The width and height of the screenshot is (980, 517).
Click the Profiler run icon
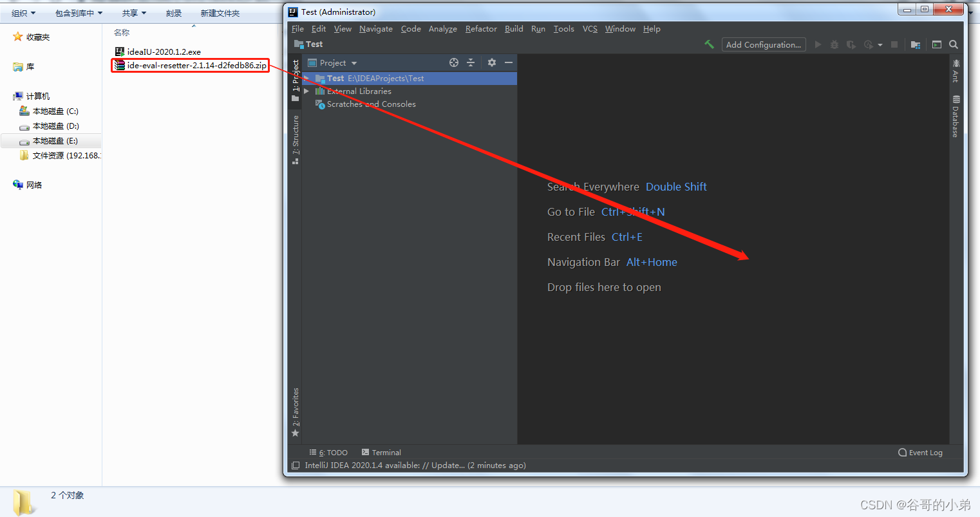tap(869, 44)
